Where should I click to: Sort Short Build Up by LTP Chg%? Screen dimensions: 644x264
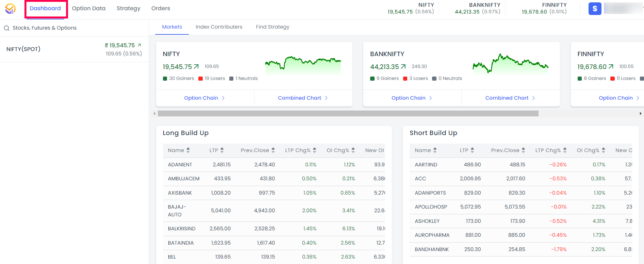click(565, 150)
